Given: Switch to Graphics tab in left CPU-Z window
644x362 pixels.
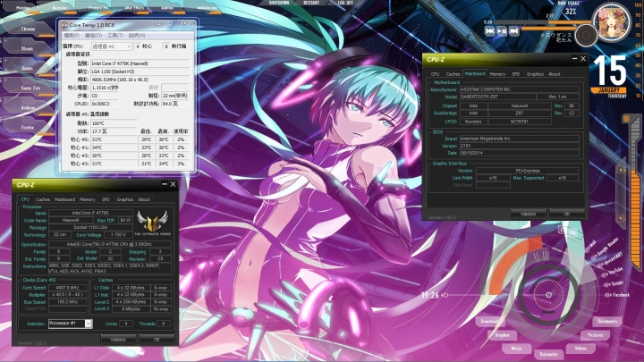Looking at the screenshot, I should (x=125, y=199).
